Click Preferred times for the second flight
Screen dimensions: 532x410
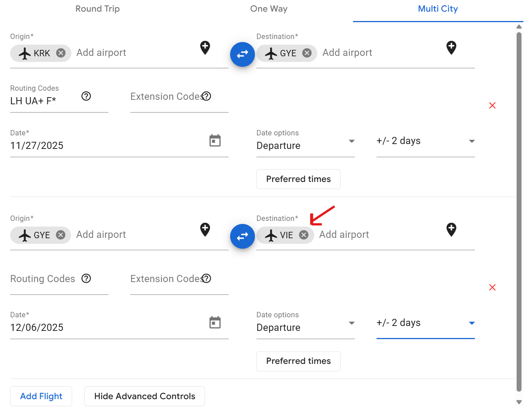pos(298,361)
